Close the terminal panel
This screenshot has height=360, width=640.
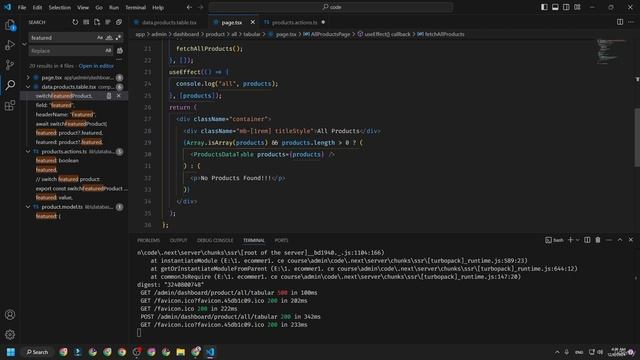pyautogui.click(x=631, y=240)
